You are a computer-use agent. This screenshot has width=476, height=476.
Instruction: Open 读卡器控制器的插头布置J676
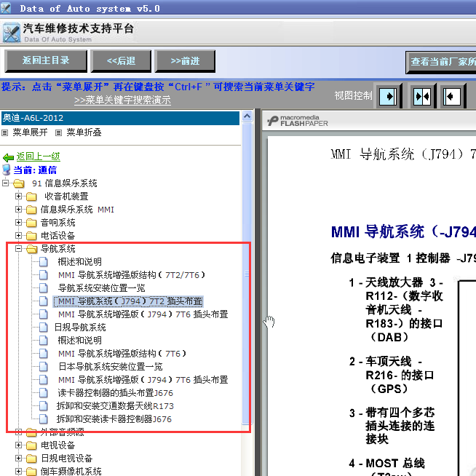point(115,393)
